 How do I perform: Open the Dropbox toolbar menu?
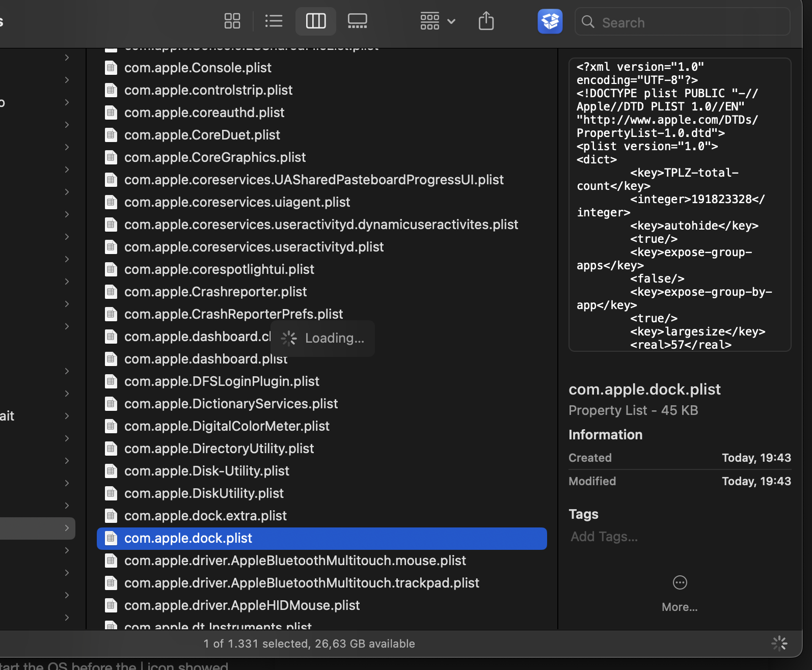[x=550, y=21]
